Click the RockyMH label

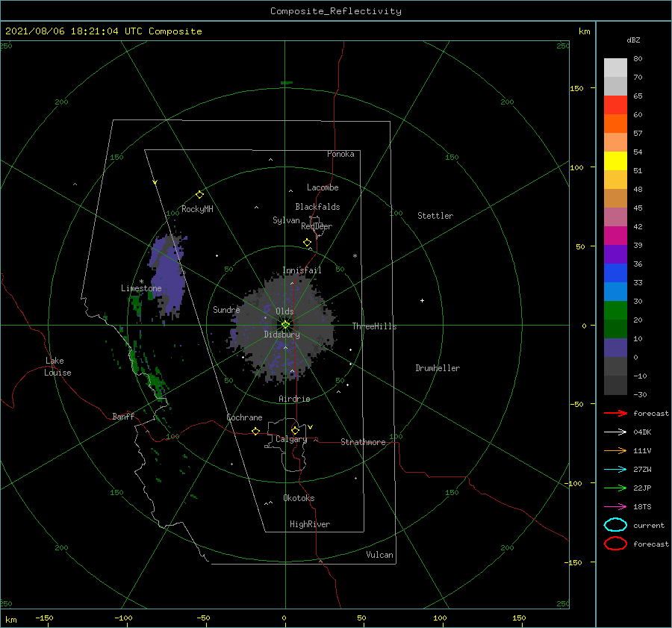[197, 209]
